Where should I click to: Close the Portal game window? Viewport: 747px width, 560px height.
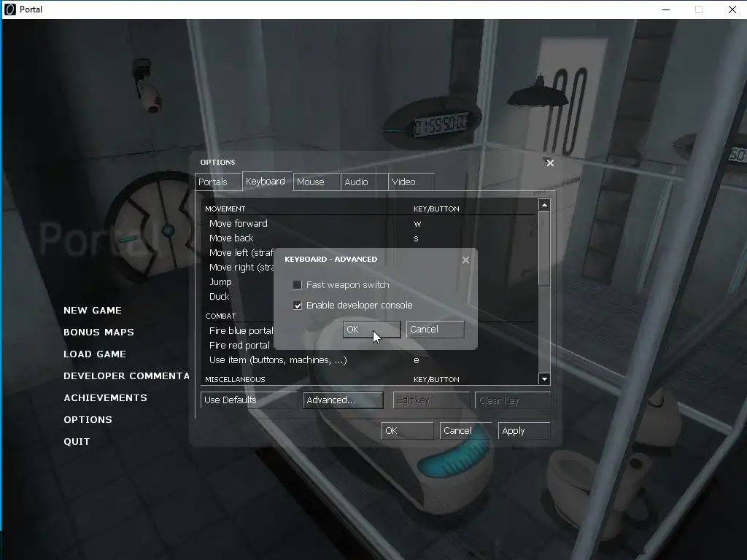tap(732, 9)
